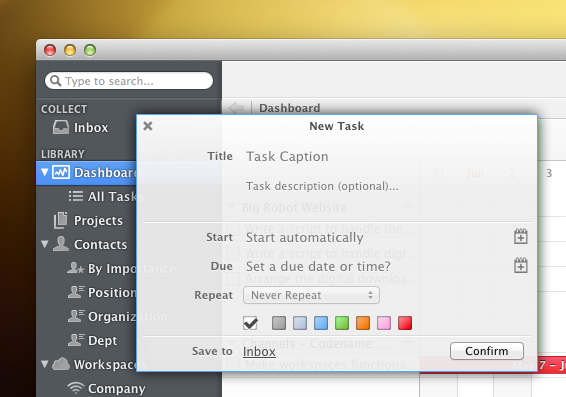Click the Dashboard chart icon in sidebar

click(x=61, y=172)
